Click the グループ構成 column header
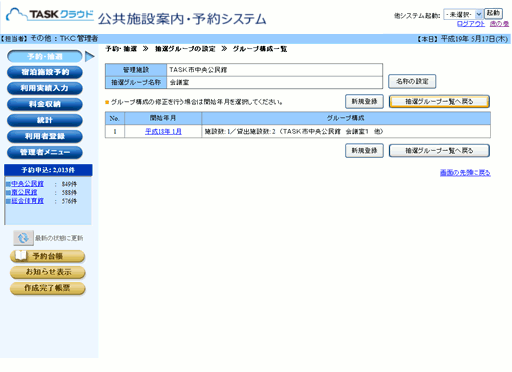The image size is (512, 372). pyautogui.click(x=346, y=118)
